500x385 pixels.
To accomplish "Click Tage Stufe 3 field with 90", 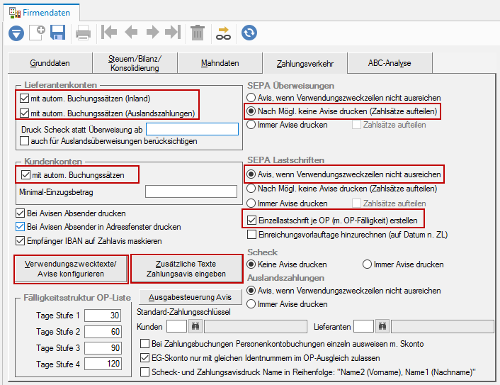I will [103, 348].
